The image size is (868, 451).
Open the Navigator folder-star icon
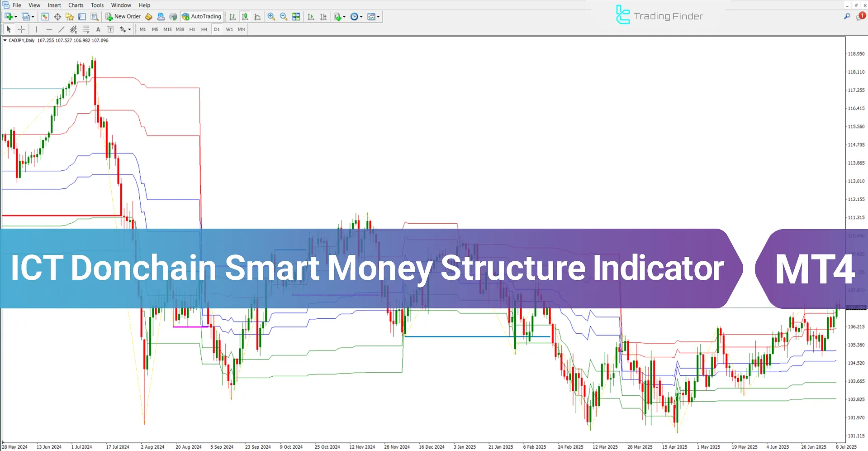click(x=70, y=17)
